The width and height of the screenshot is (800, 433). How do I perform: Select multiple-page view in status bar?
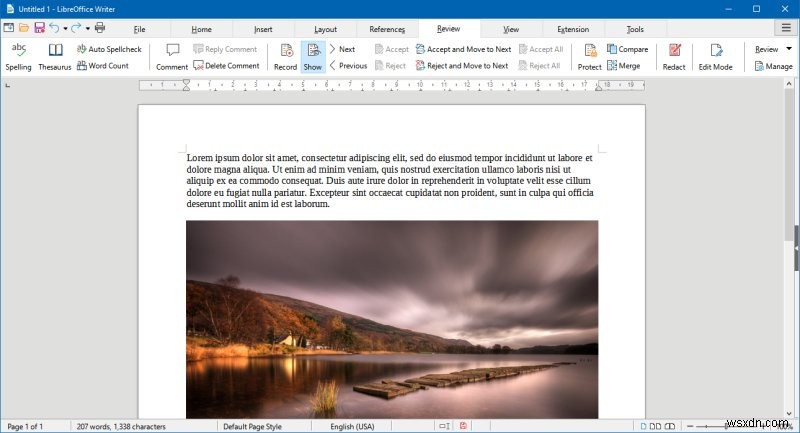(x=655, y=426)
